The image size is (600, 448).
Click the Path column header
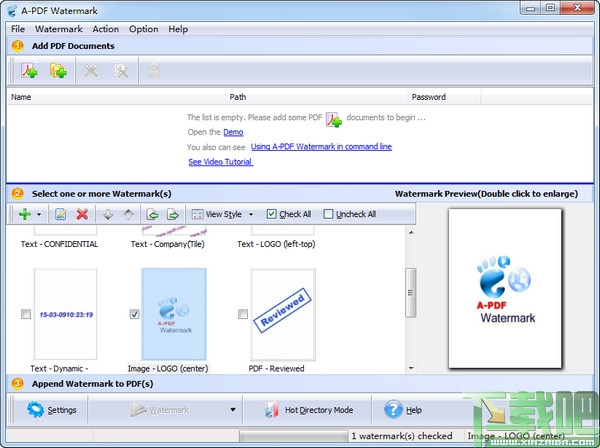point(316,97)
